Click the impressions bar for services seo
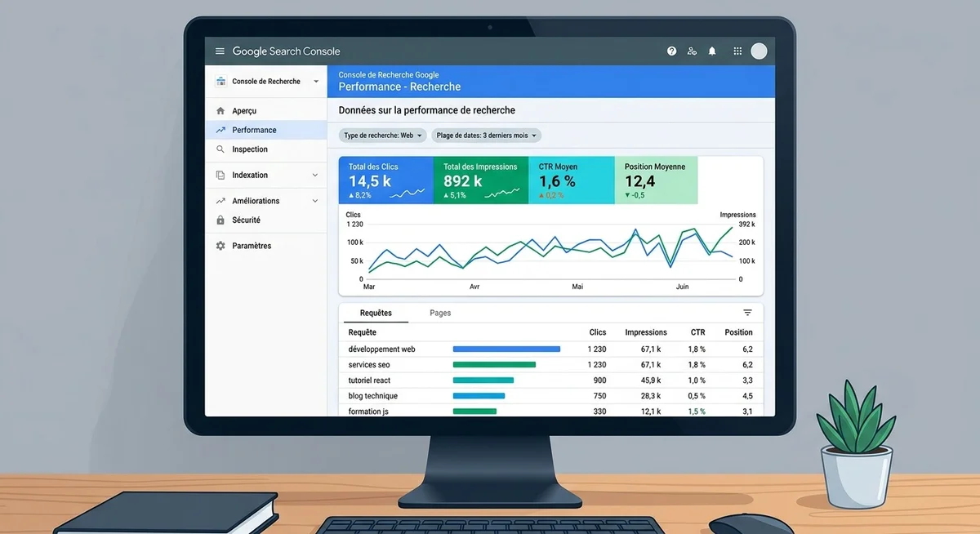Screen dimensions: 980x534 click(492, 364)
